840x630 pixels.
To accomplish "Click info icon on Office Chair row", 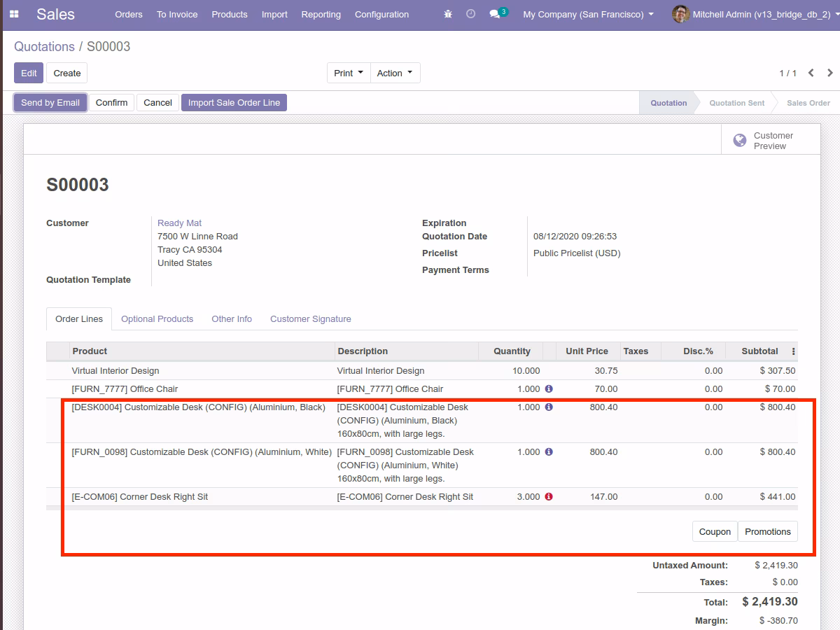I will pyautogui.click(x=549, y=388).
